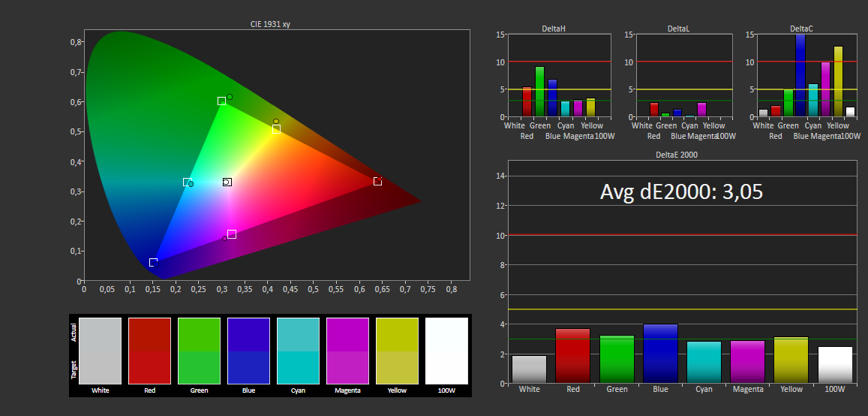Click the Green bar in DeltaC chart
868x416 pixels.
point(788,103)
